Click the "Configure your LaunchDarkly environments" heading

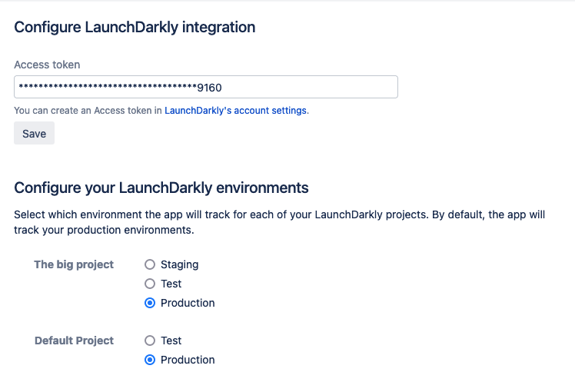pos(161,188)
